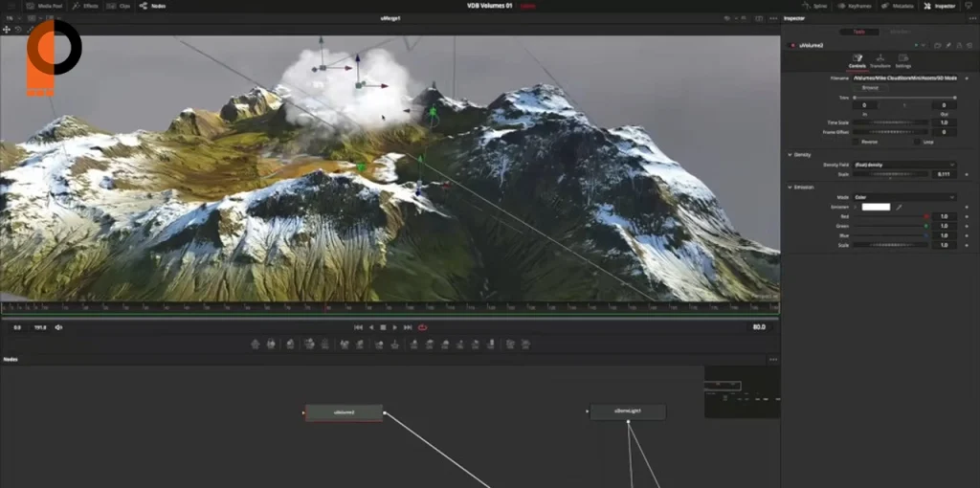Click the Browse button for Filename
This screenshot has height=488, width=980.
(x=870, y=87)
